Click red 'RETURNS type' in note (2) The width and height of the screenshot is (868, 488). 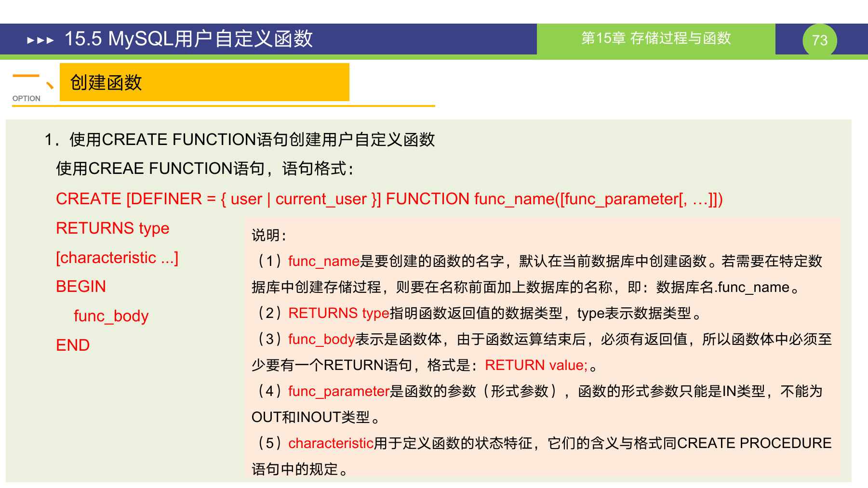click(339, 313)
